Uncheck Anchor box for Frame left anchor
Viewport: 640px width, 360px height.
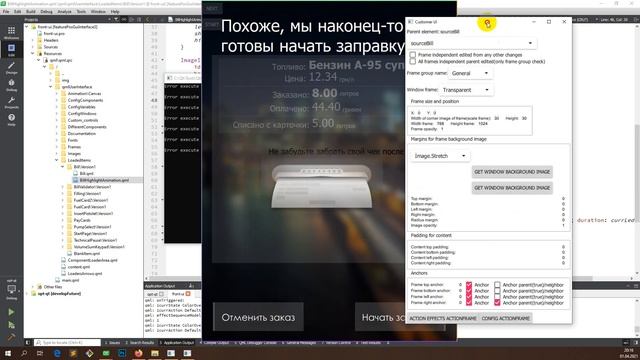[469, 297]
